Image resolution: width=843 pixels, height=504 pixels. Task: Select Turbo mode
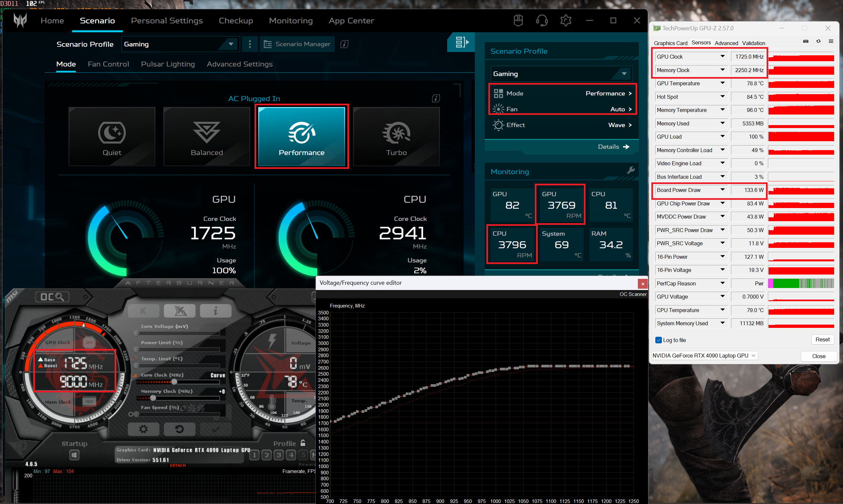pos(396,137)
